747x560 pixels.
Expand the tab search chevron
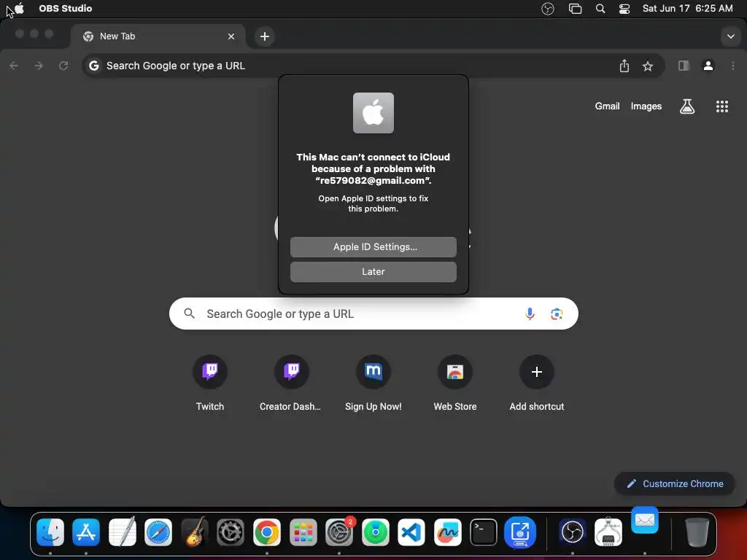pos(730,36)
